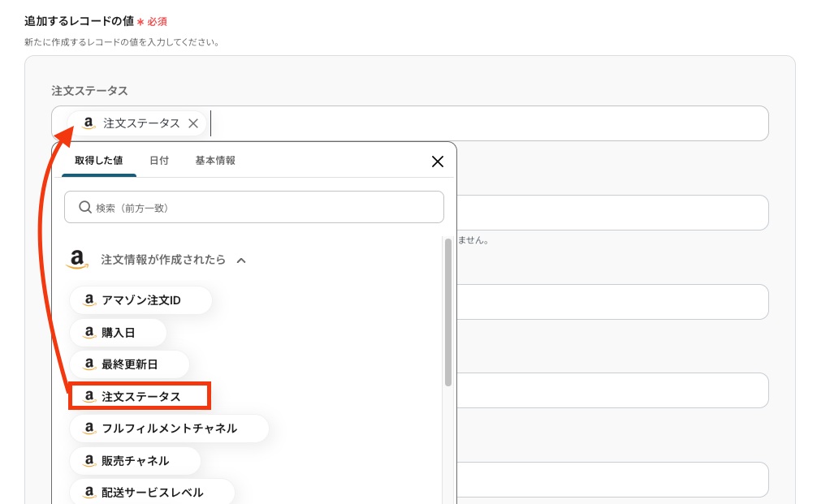Viewport: 817px width, 504px height.
Task: Click the Amazon icon on 販売チャネル
Action: click(89, 461)
